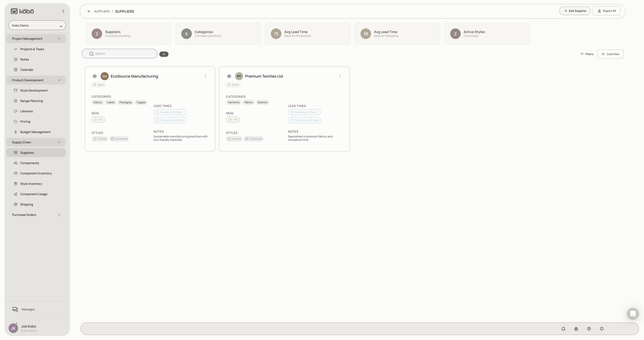Click the notifications bell icon
Viewport: 644px width, 340px height.
(x=563, y=329)
